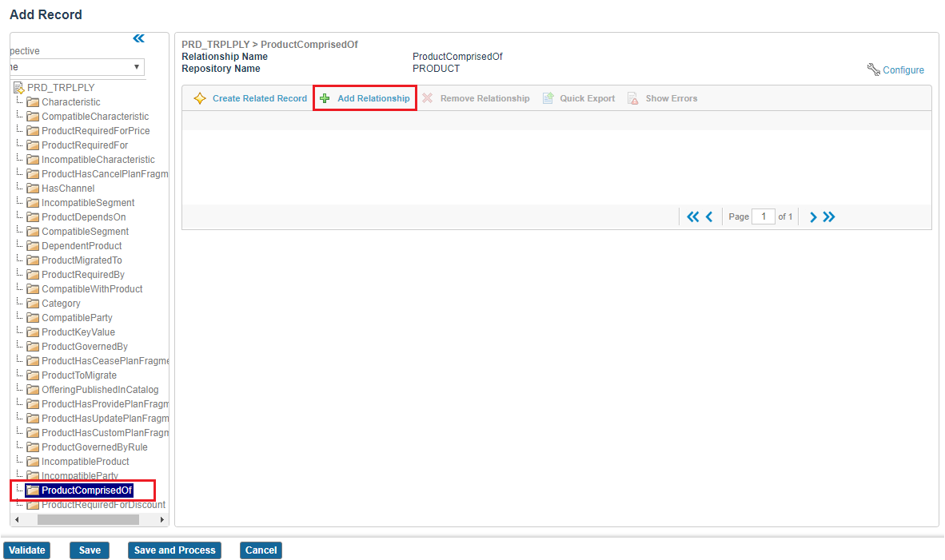Select IncompatibleSegment tree item
945x560 pixels.
pyautogui.click(x=88, y=203)
